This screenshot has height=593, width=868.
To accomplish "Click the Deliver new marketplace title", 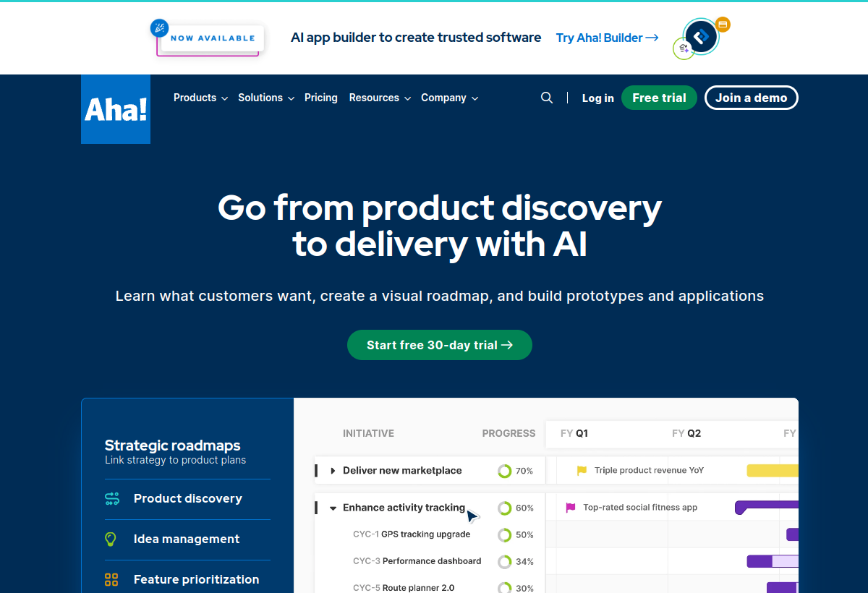I will (402, 471).
